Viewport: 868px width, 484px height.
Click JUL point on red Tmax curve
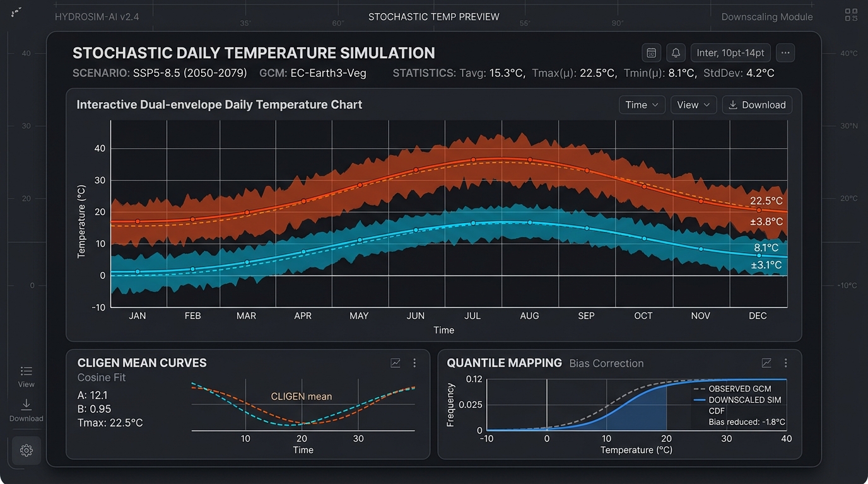[x=473, y=160]
